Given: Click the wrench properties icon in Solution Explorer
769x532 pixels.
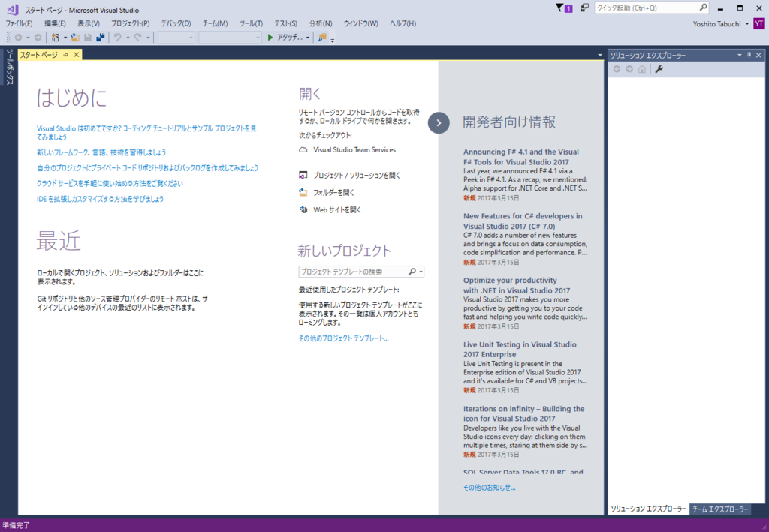Looking at the screenshot, I should [x=659, y=70].
